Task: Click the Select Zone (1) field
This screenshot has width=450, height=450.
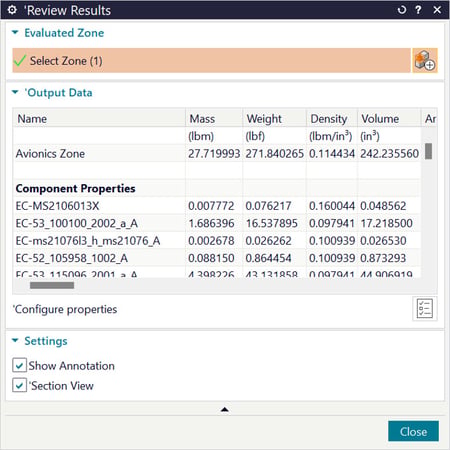Action: click(211, 60)
